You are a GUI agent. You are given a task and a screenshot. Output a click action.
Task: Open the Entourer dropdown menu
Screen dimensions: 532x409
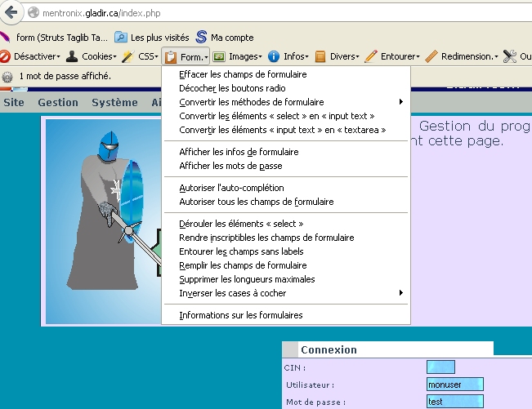point(400,56)
